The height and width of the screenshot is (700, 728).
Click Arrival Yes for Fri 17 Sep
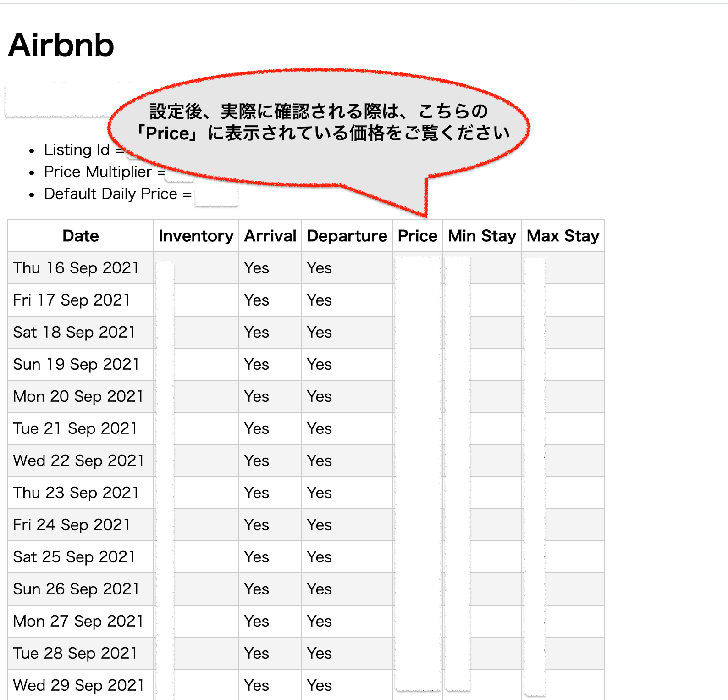(x=256, y=300)
